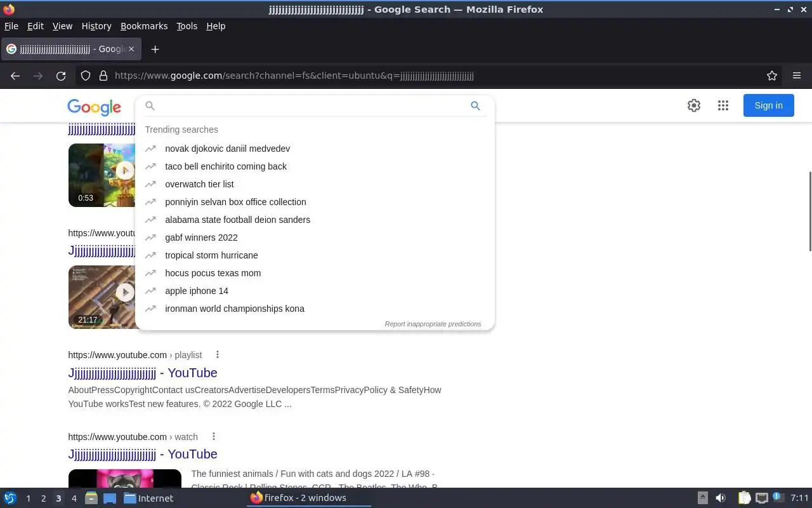This screenshot has width=812, height=508.
Task: Open more options for the playlist result
Action: coord(218,355)
